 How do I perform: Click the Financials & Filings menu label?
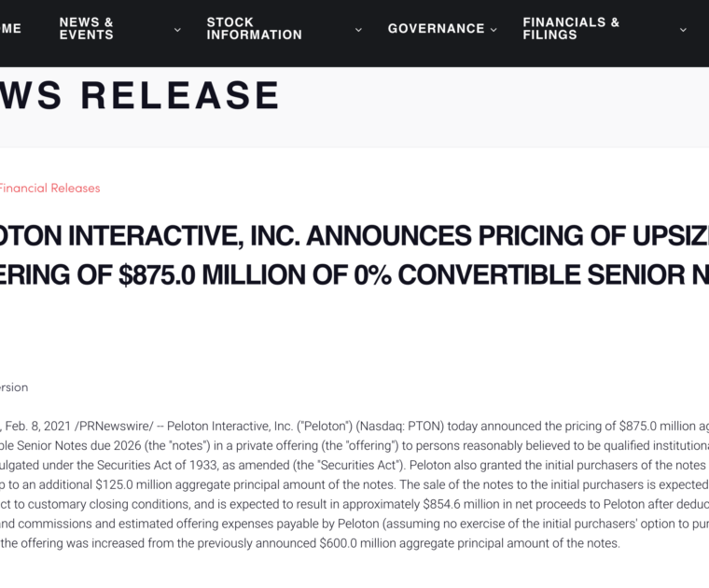(x=571, y=29)
